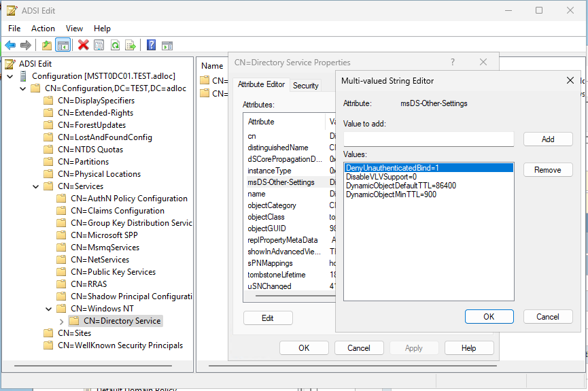
Task: Open Help via blue question mark icon
Action: point(151,45)
